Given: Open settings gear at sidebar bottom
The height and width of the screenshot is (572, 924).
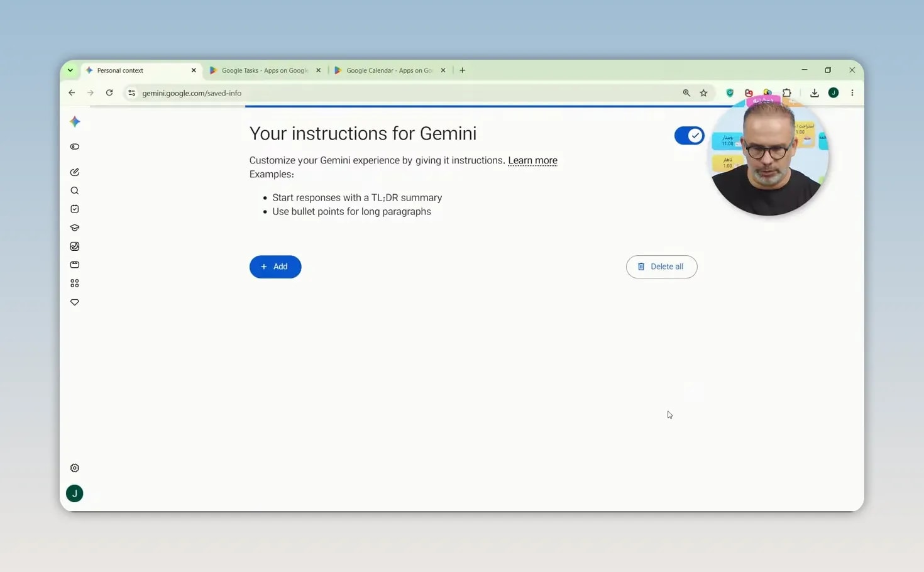Looking at the screenshot, I should click(75, 468).
